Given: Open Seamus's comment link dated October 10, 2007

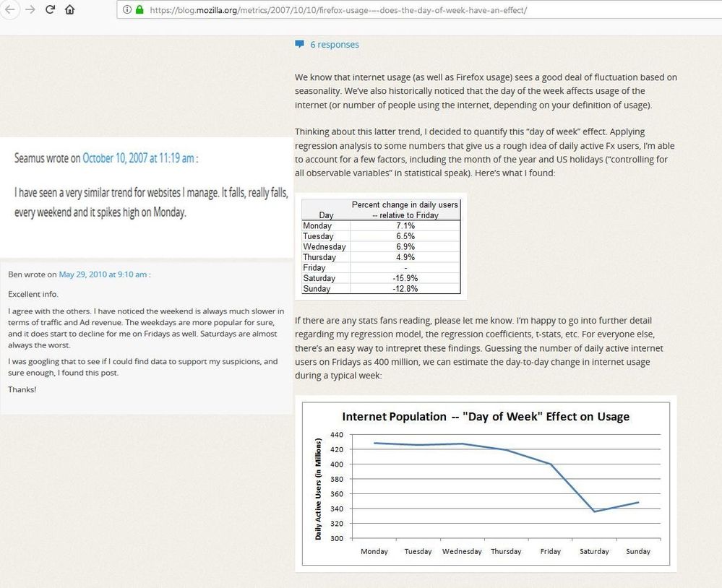Looking at the screenshot, I should 138,158.
